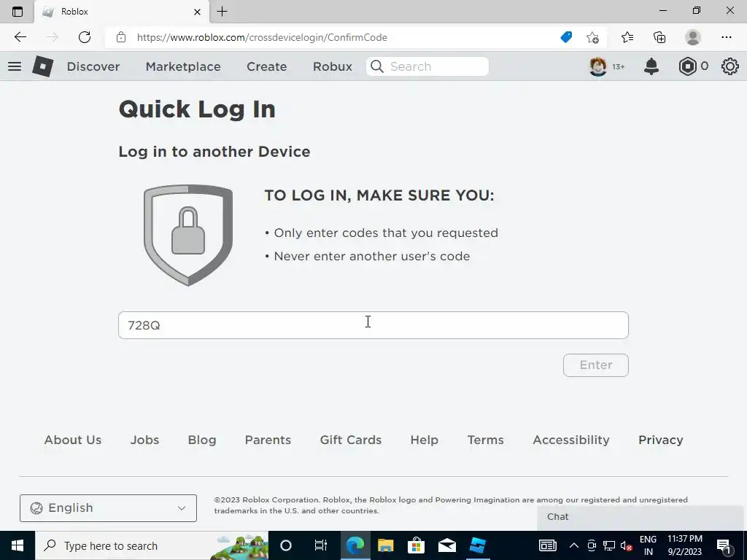Open the About Us footer link
The height and width of the screenshot is (560, 747).
tap(73, 440)
